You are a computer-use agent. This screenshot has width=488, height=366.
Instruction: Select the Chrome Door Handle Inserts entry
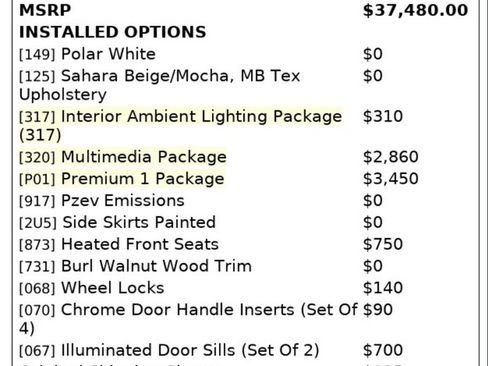(x=188, y=319)
